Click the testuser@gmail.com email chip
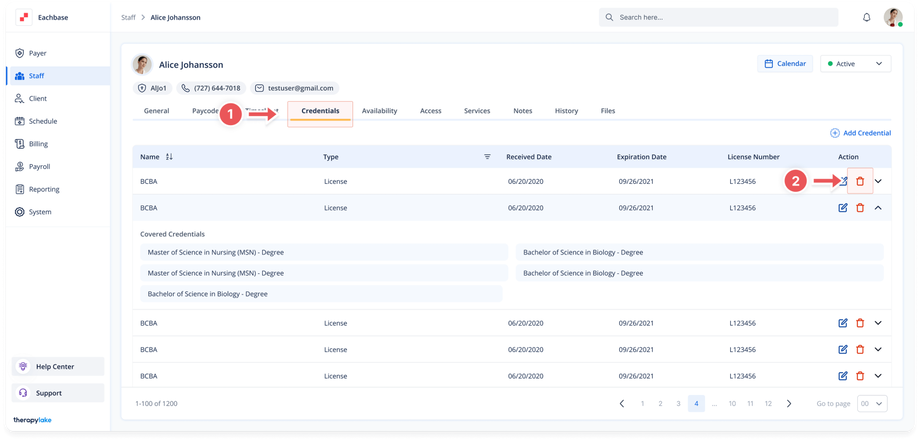 point(295,88)
